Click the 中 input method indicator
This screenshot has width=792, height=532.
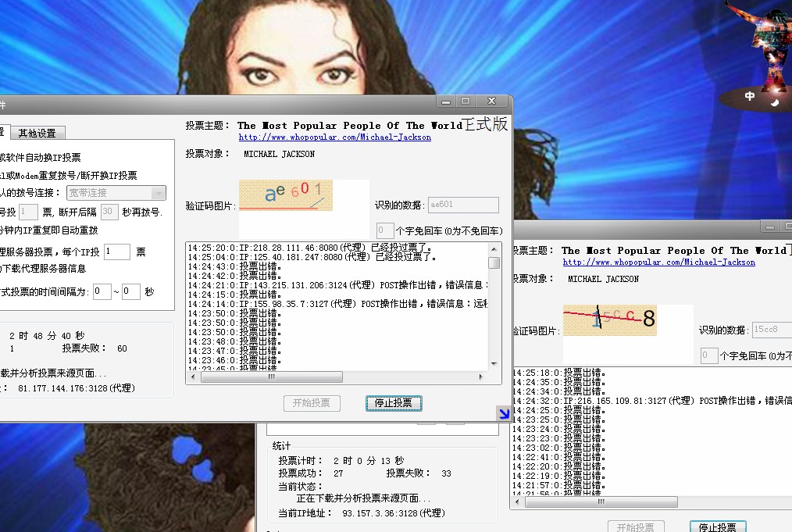(750, 96)
